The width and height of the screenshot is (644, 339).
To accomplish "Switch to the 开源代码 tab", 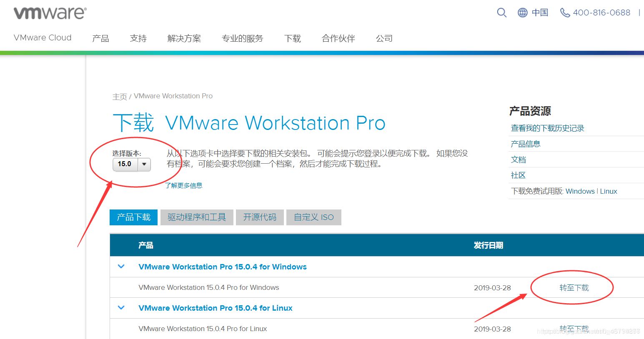I will click(x=260, y=217).
